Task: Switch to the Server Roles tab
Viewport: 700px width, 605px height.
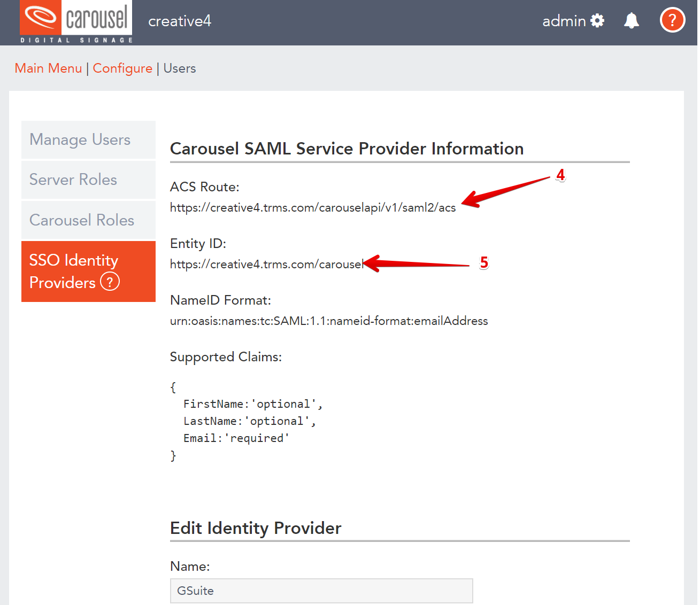Action: (88, 180)
